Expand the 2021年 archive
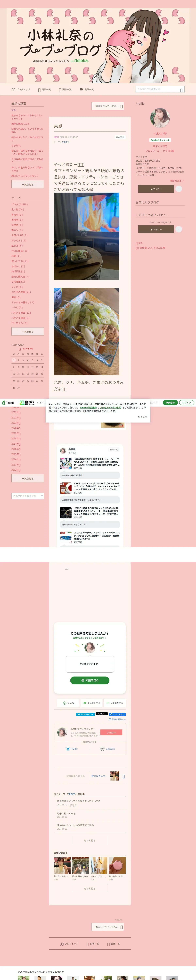Viewport: 196px width, 980px height. point(16,423)
